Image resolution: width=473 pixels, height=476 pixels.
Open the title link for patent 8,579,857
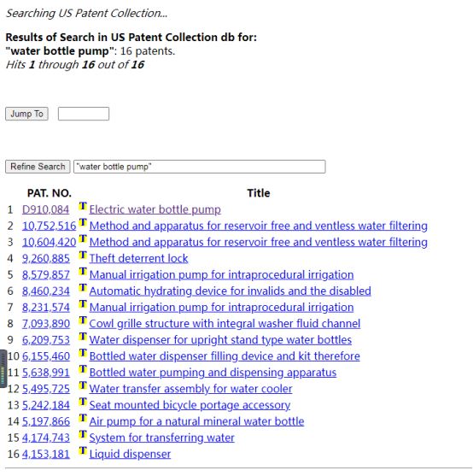click(x=221, y=275)
